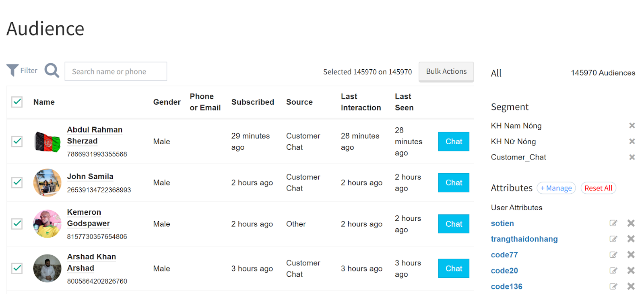Uncheck Kemeron Godspawer row checkbox
Screen dimensions: 644x294
17,224
